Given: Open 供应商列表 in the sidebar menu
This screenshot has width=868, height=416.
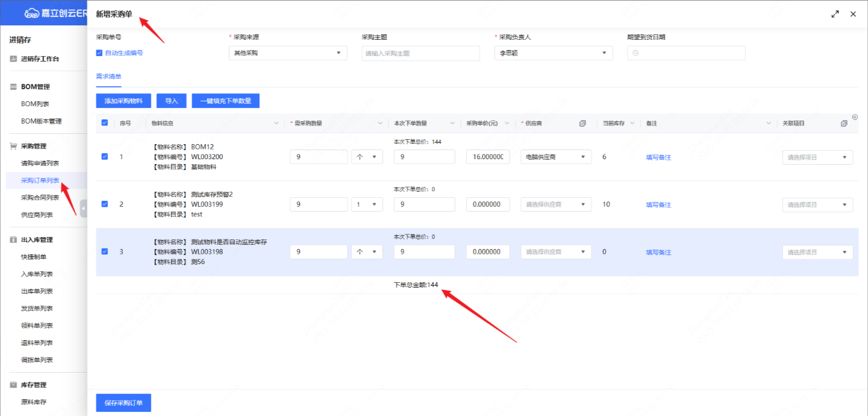Looking at the screenshot, I should (x=37, y=215).
